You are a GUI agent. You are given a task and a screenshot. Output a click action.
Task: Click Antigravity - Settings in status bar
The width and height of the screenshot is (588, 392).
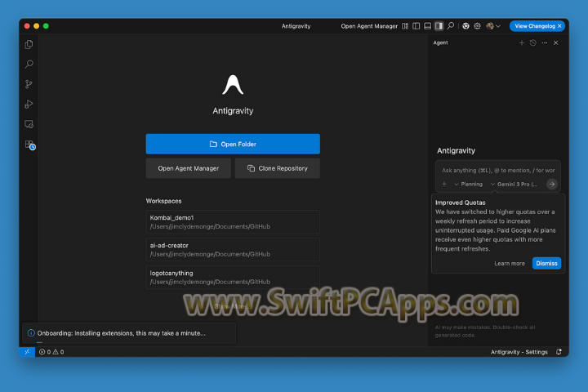click(x=519, y=352)
